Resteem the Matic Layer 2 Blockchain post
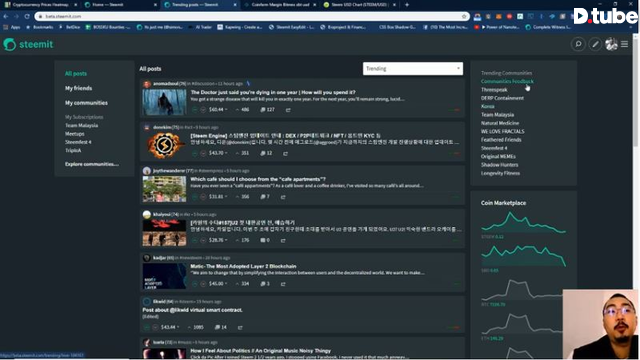Image resolution: width=640 pixels, height=360 pixels. coord(283,284)
